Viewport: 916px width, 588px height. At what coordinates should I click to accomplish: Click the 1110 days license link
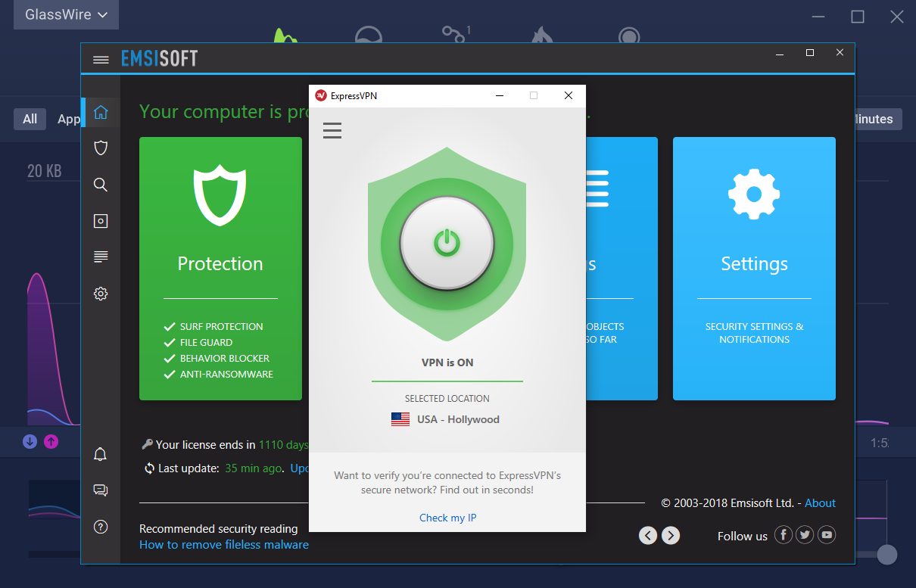[x=283, y=445]
